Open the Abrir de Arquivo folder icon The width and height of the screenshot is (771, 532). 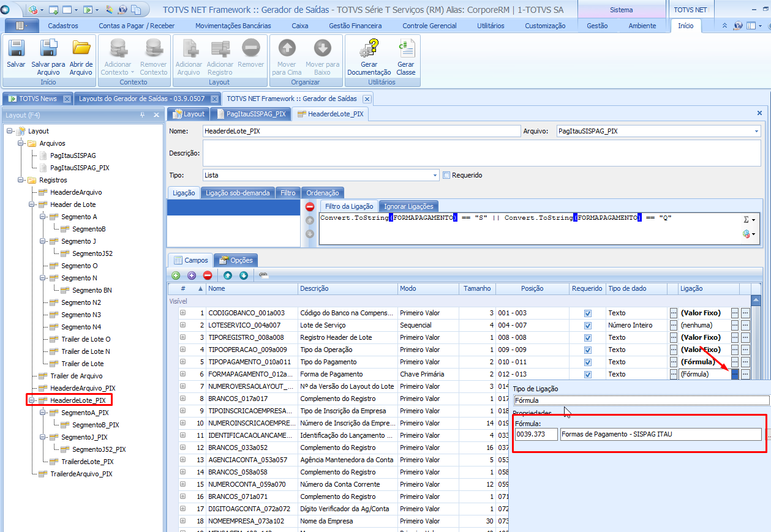pos(81,48)
